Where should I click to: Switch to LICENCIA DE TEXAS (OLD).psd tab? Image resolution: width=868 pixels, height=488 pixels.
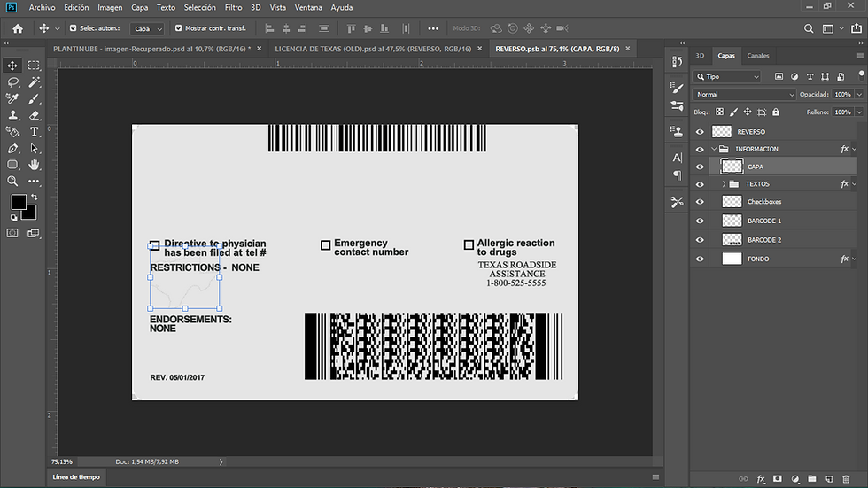[x=373, y=49]
